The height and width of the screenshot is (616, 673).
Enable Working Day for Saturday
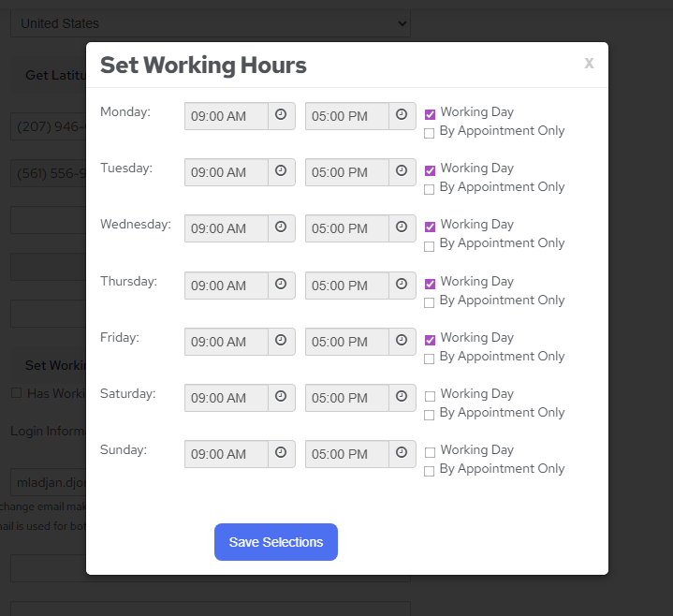click(430, 396)
